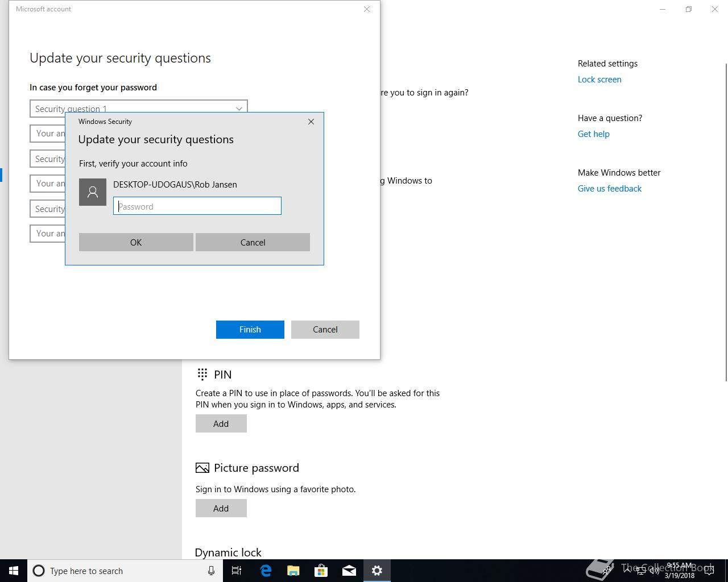
Task: Confirm with OK in Windows Security dialog
Action: tap(136, 242)
